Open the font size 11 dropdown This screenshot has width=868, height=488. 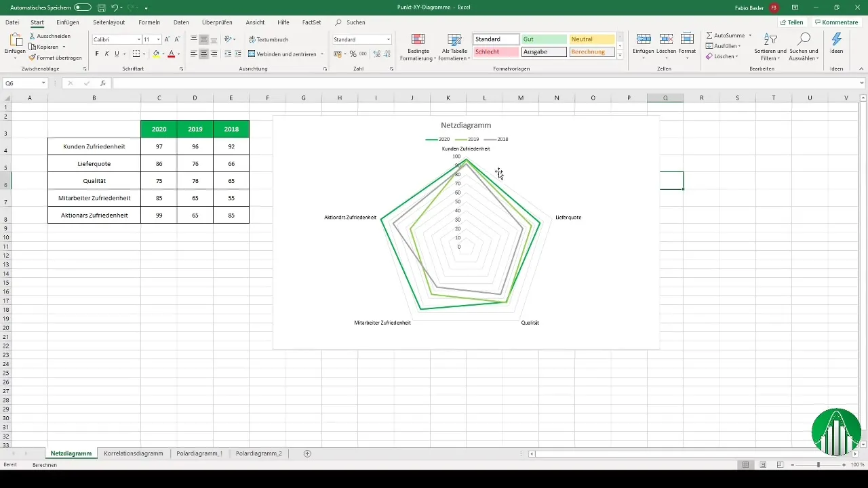(158, 40)
